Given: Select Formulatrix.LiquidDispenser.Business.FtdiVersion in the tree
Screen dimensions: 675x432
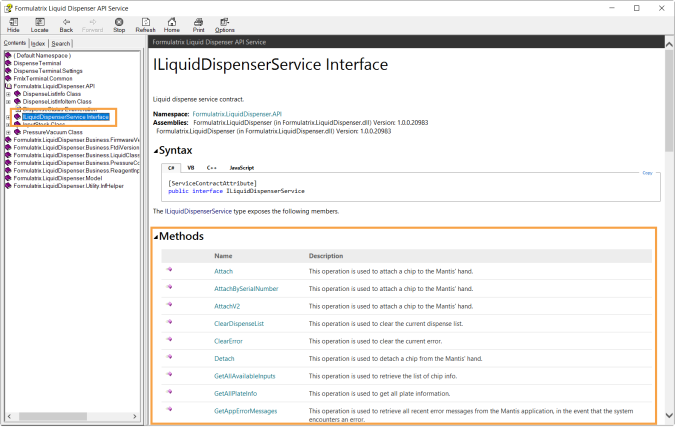Looking at the screenshot, I should 76,148.
